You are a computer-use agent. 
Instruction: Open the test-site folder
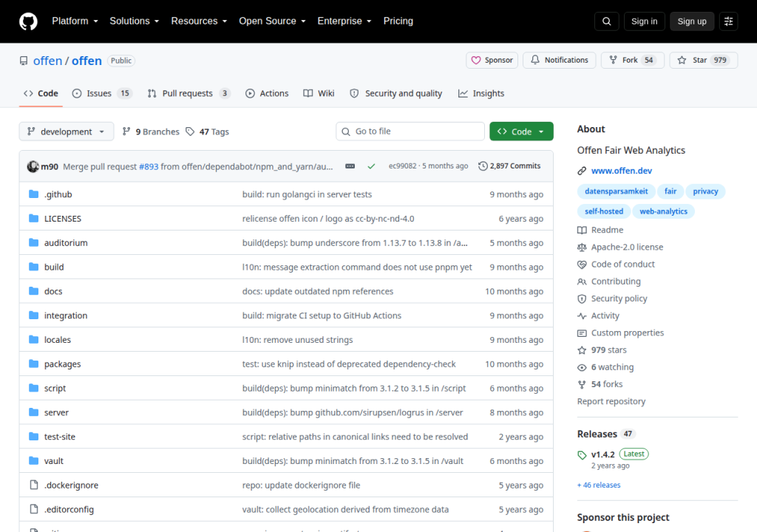tap(60, 437)
